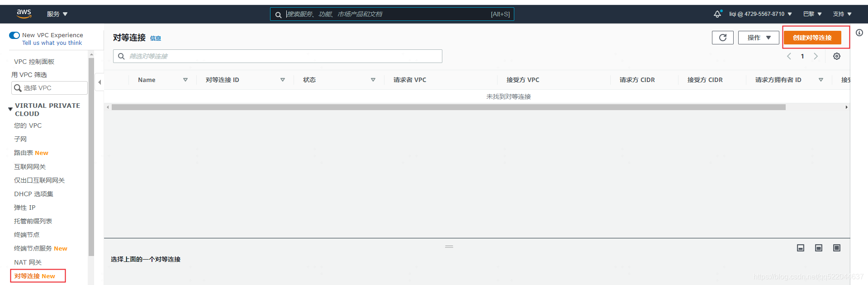The width and height of the screenshot is (868, 285).
Task: Open the account menu liqi @ 4729-5567-8710
Action: pyautogui.click(x=761, y=14)
